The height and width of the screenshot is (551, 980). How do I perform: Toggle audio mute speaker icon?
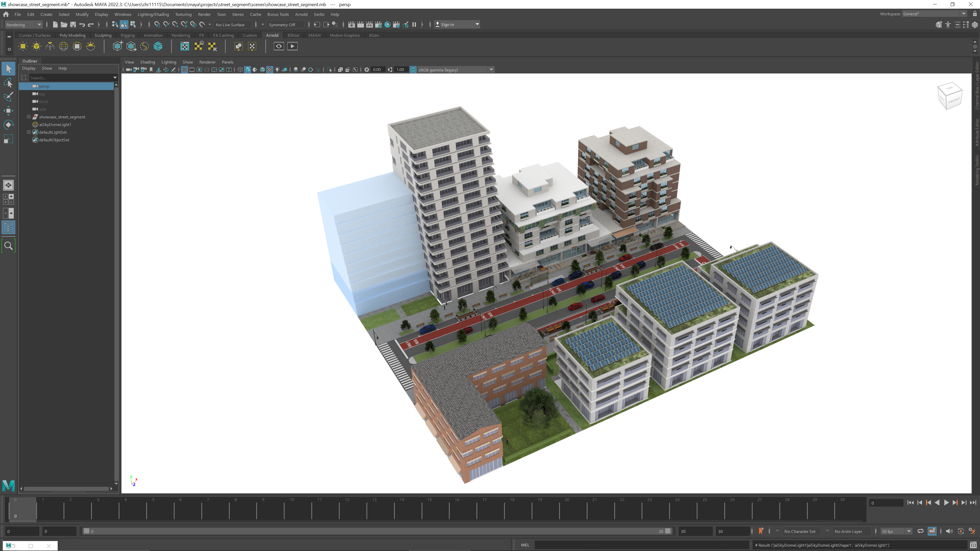(x=949, y=531)
